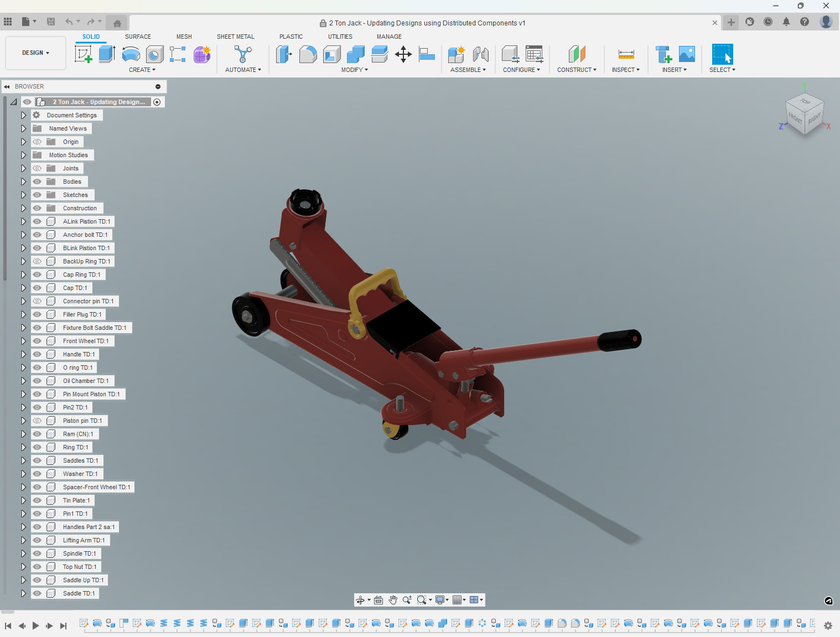Viewport: 840px width, 637px height.
Task: Select the Press Pull tool
Action: tap(284, 54)
